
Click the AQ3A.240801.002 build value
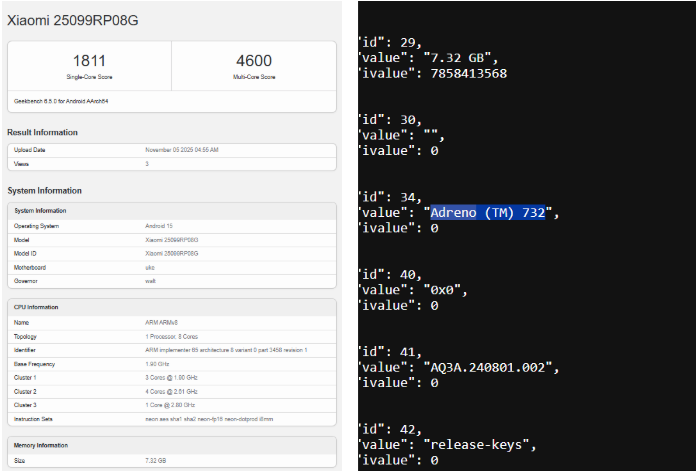(x=491, y=367)
